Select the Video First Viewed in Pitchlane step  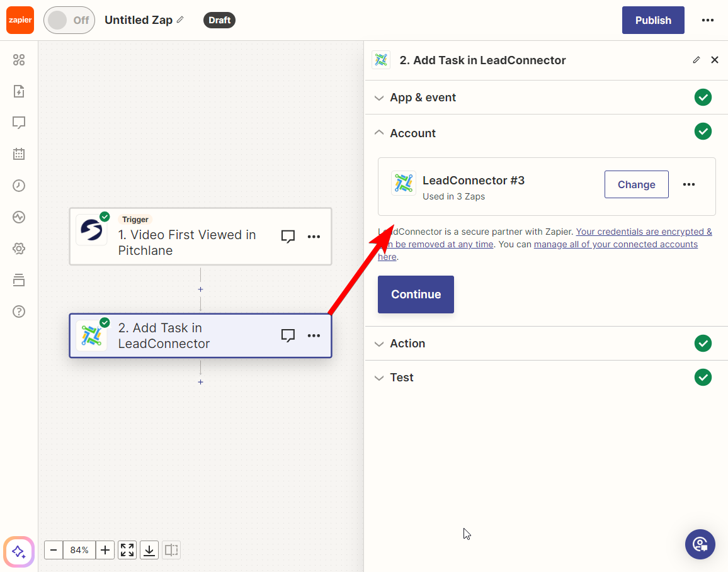200,237
